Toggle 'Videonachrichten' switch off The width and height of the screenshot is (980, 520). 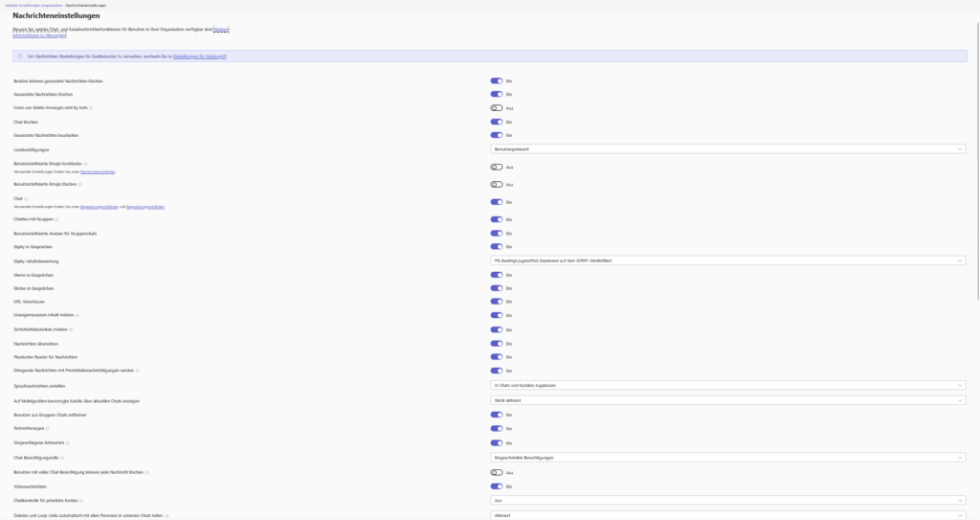(496, 486)
